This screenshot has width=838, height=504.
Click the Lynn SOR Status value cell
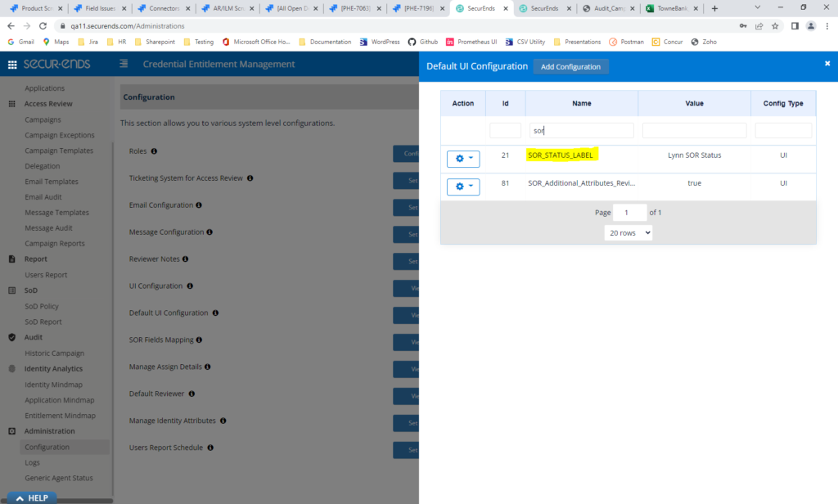(694, 155)
